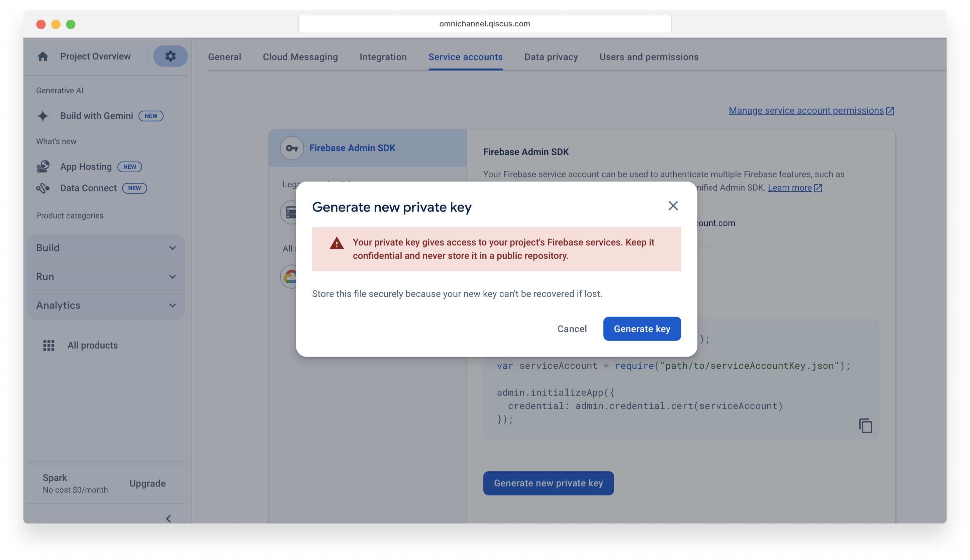Click the Project Overview home icon

click(x=43, y=57)
